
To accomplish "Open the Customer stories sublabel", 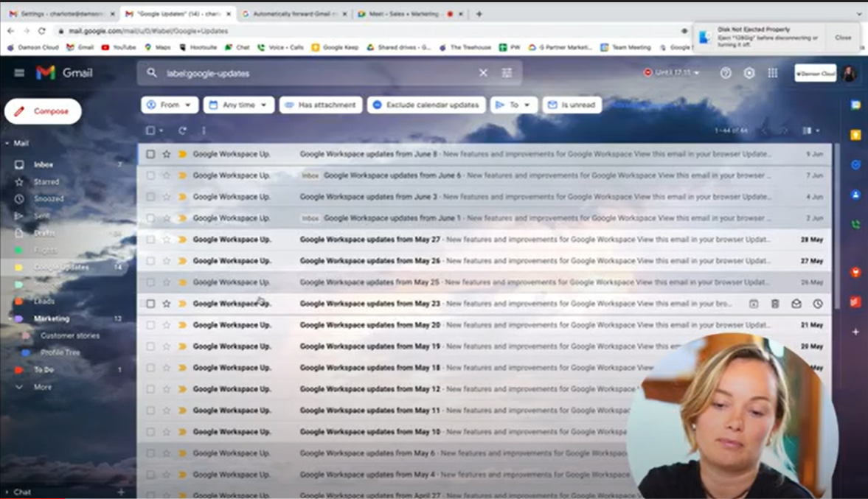I will coord(70,336).
